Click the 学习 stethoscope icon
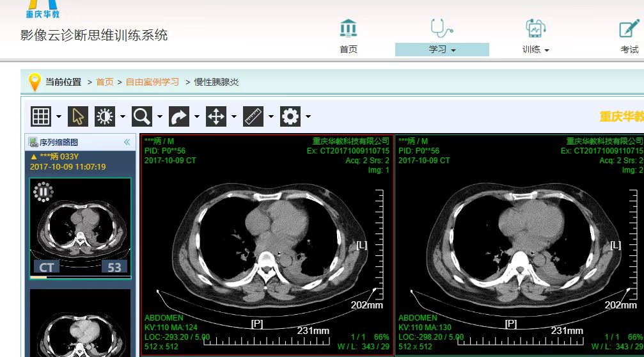644x357 pixels. (442, 28)
